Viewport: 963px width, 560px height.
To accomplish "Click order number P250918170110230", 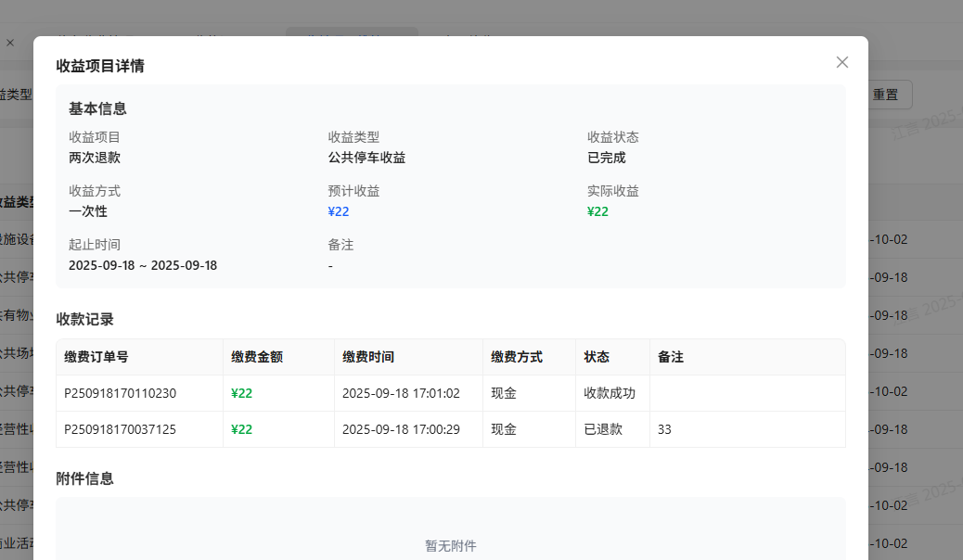I will (120, 393).
